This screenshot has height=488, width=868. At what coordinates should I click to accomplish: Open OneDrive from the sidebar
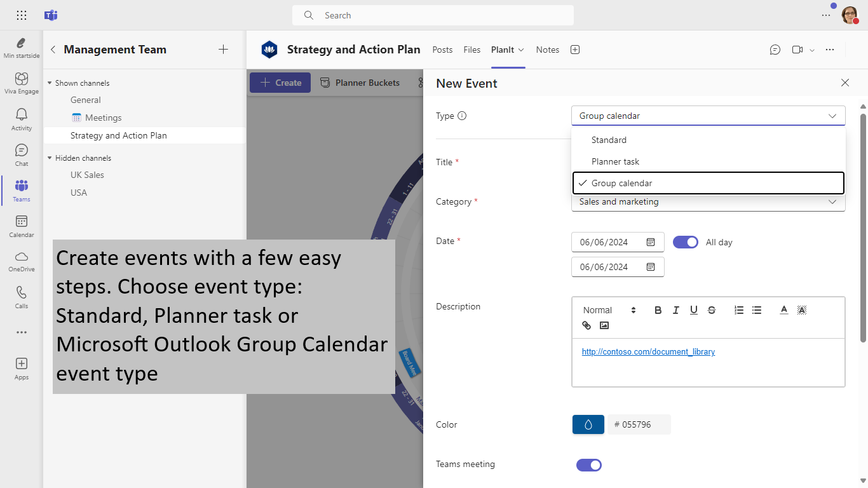pos(22,261)
